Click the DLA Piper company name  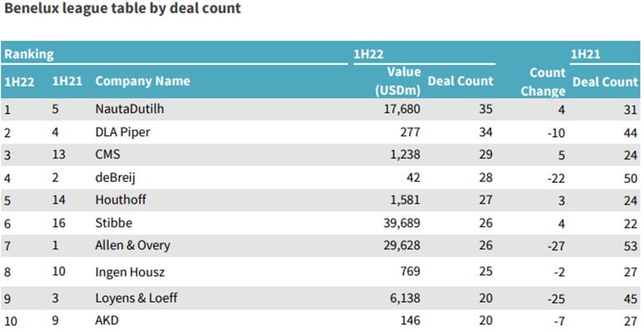pos(123,132)
